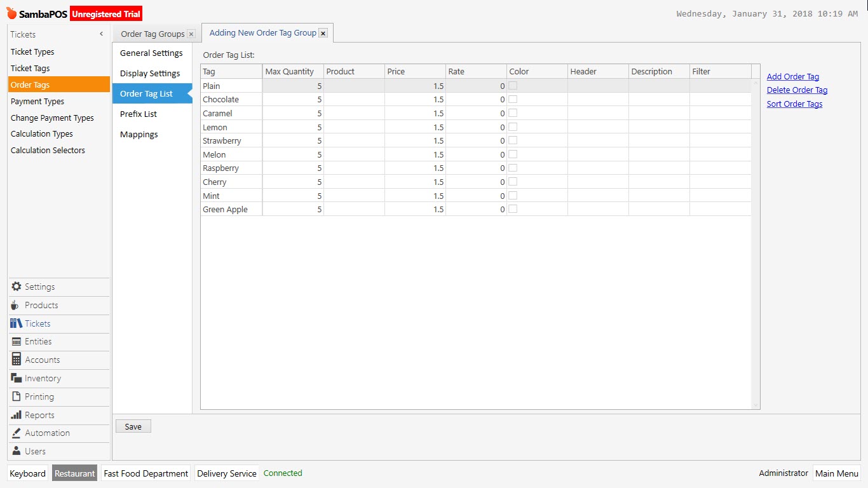868x488 pixels.
Task: Open the Settings section icon
Action: 17,287
